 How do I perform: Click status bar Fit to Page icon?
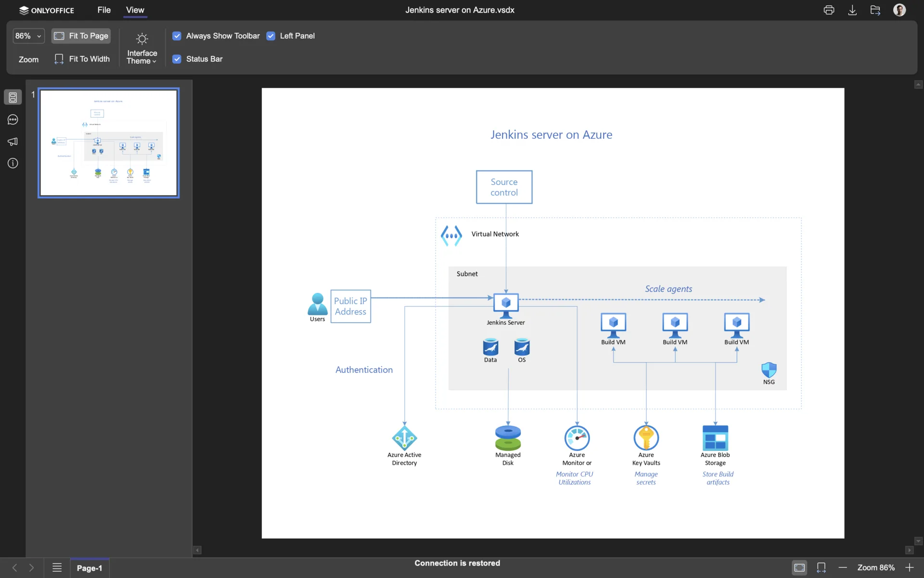tap(799, 568)
